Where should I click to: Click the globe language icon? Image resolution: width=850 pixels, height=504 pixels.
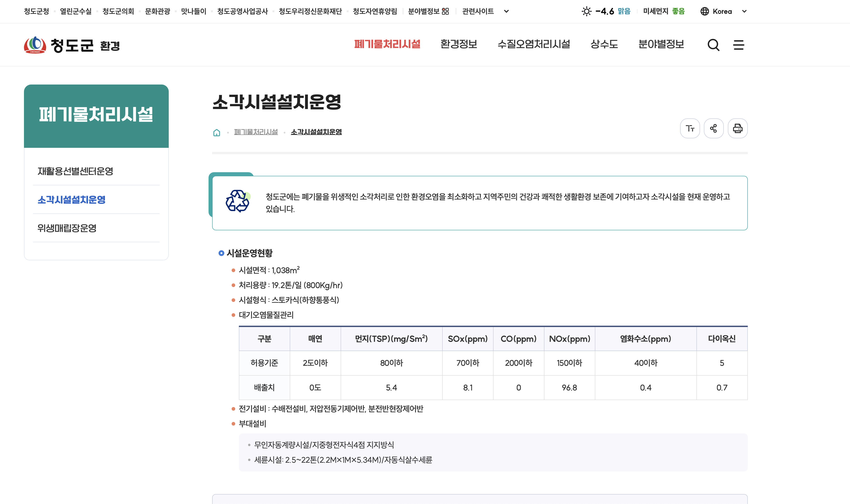click(705, 12)
